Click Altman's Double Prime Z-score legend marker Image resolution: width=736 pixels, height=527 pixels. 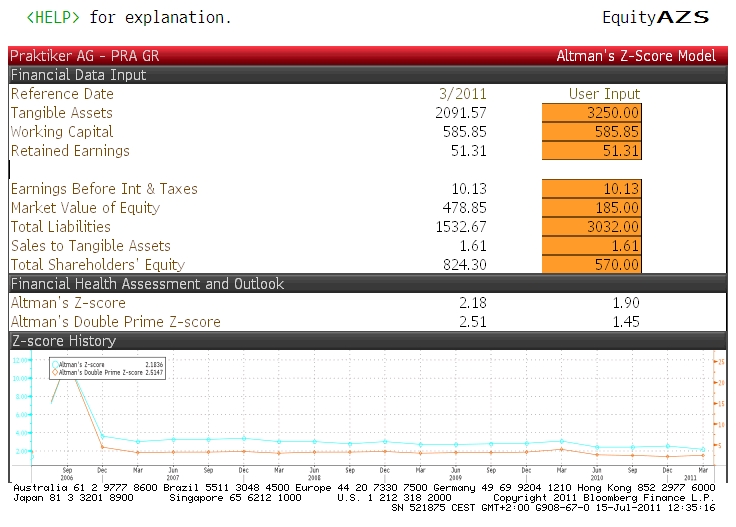click(x=54, y=373)
